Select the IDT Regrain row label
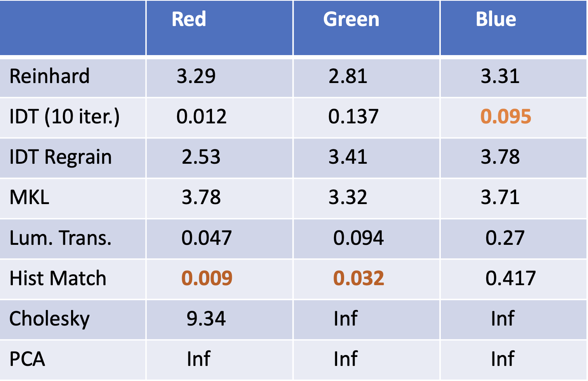This screenshot has height=381, width=588. (61, 157)
